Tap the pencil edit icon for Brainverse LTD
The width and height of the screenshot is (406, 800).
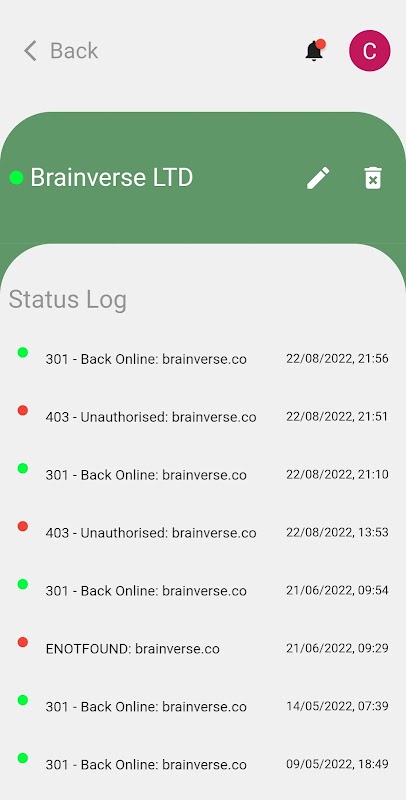coord(318,178)
